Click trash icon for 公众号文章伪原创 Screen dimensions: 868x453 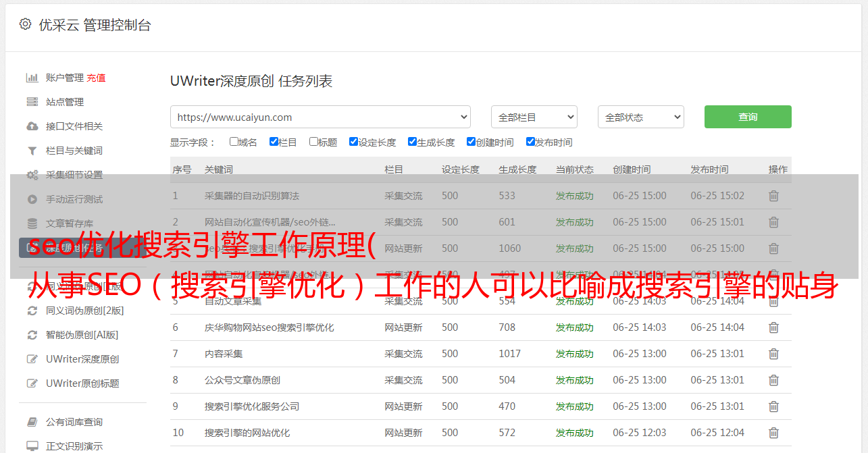[773, 380]
